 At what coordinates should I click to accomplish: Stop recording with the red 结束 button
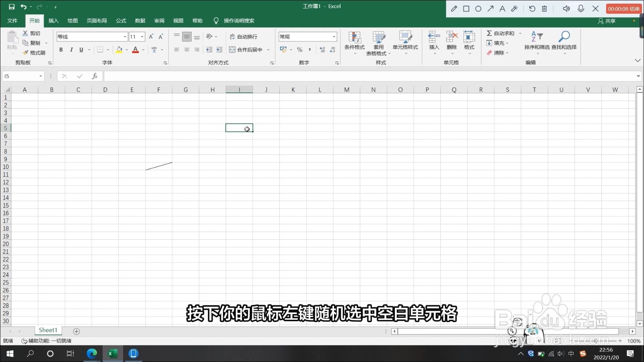(x=623, y=8)
